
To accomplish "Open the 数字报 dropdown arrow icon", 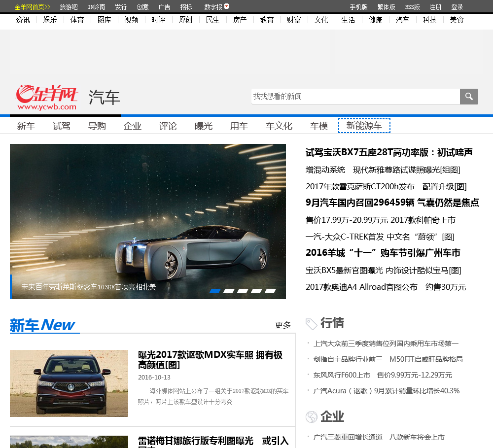I will click(x=226, y=6).
